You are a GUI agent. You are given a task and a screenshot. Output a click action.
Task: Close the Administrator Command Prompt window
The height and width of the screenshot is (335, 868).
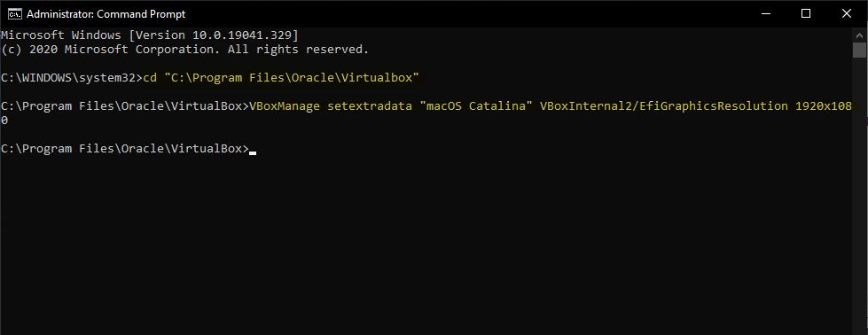click(847, 14)
